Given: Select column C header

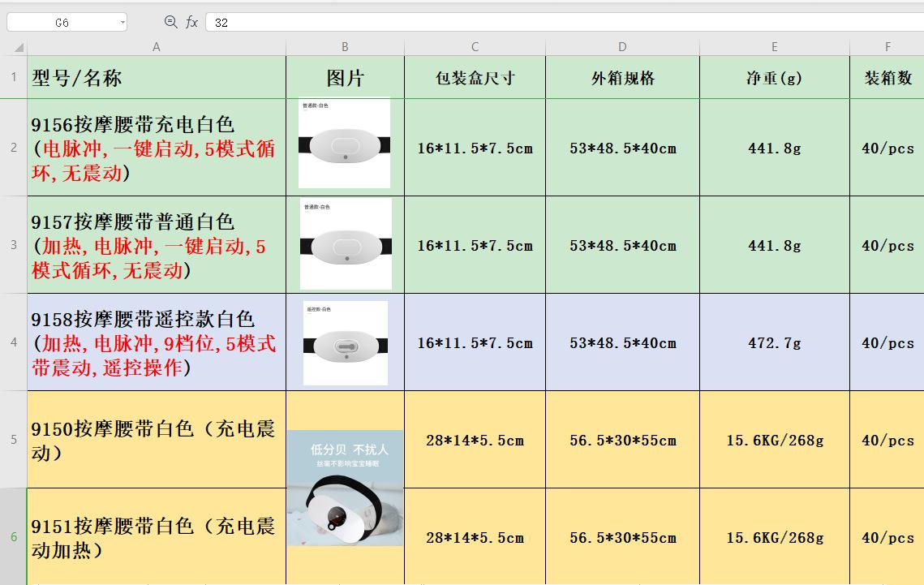Looking at the screenshot, I should click(x=475, y=46).
